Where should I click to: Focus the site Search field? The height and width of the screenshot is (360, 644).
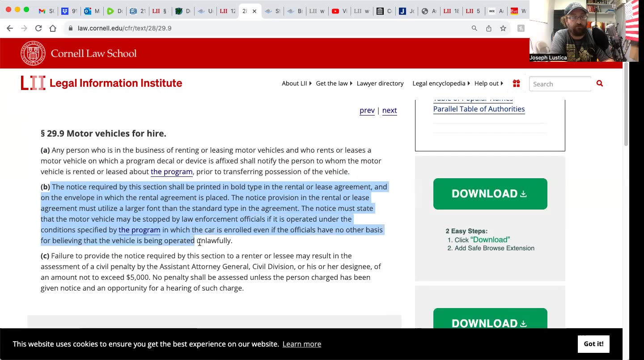tap(560, 84)
